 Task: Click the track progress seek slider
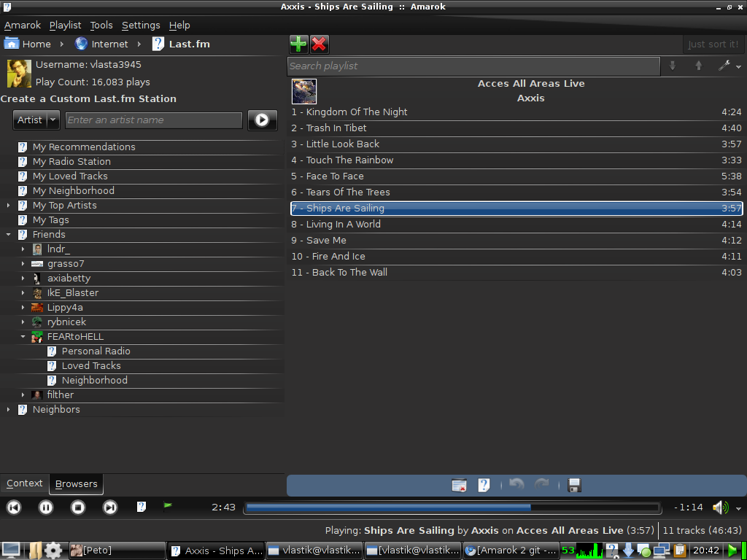[452, 507]
